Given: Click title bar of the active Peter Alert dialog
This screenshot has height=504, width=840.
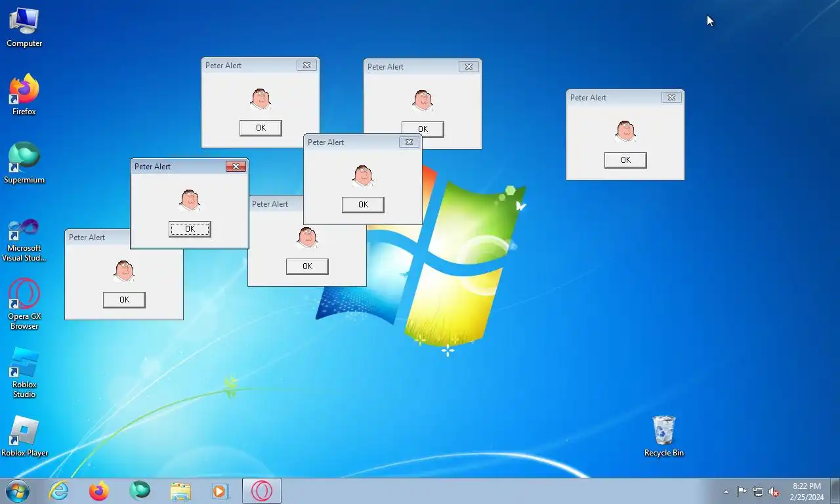Looking at the screenshot, I should coord(177,167).
